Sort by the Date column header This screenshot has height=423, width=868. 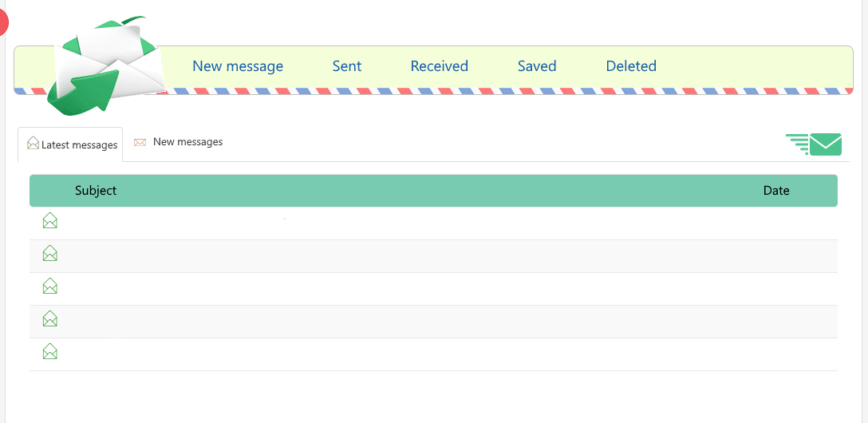click(x=775, y=191)
